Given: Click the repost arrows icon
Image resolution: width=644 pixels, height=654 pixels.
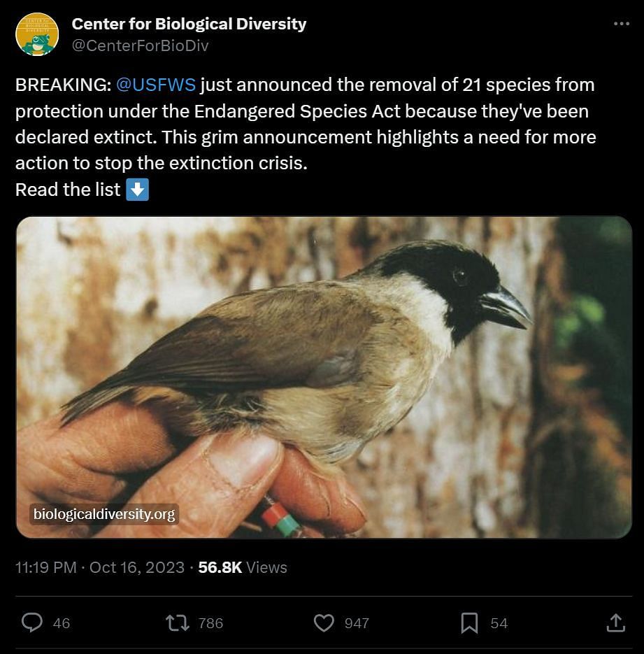Looking at the screenshot, I should coord(178,623).
